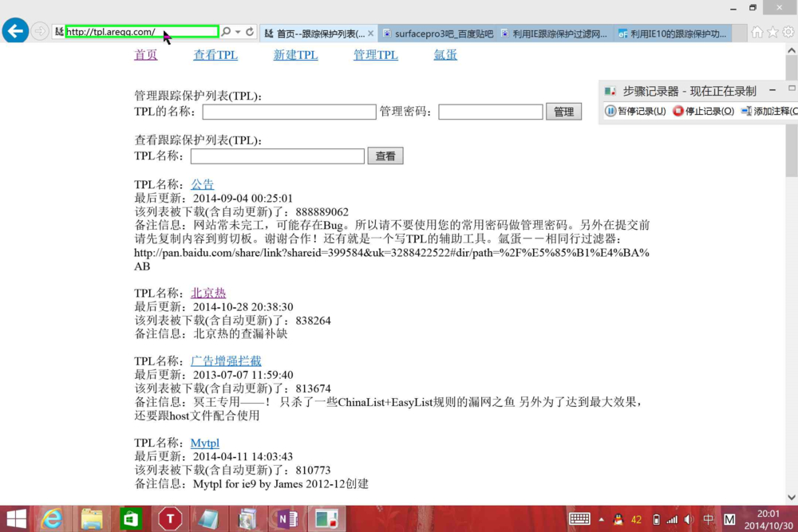Viewport: 798px width, 532px height.
Task: Click the 中 input language indicator
Action: (708, 519)
